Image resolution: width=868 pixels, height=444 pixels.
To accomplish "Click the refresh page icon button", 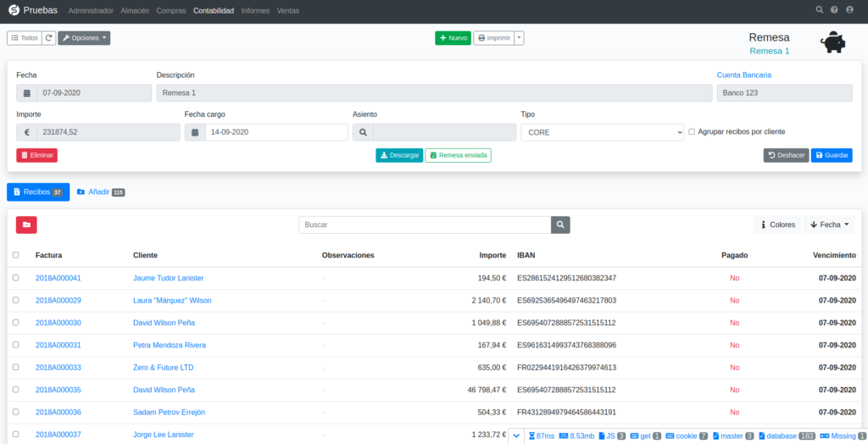I will click(x=49, y=38).
